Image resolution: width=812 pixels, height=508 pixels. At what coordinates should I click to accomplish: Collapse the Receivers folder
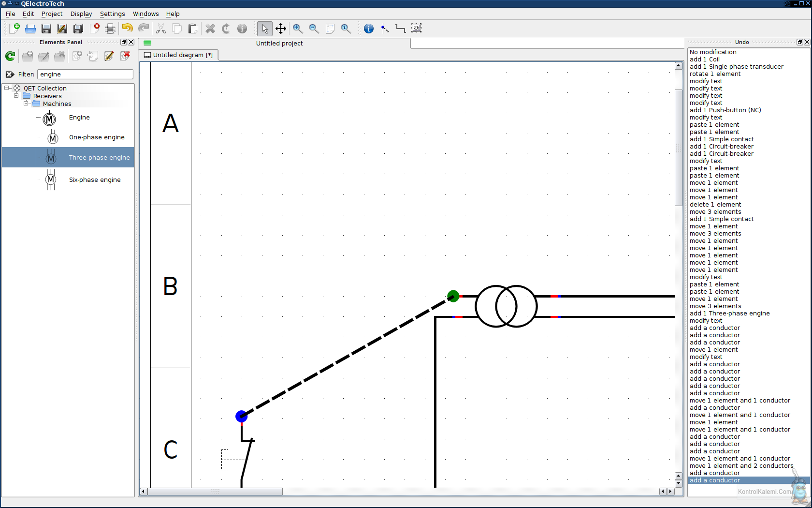click(x=16, y=96)
